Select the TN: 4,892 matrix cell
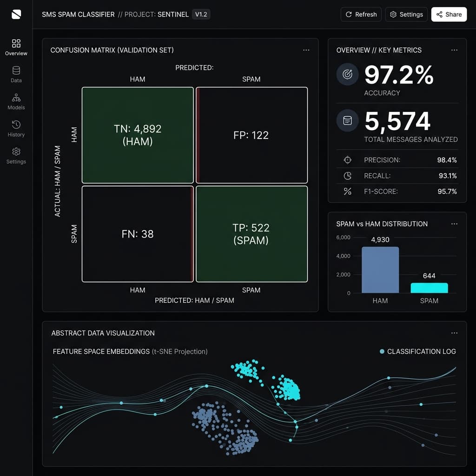 (138, 135)
